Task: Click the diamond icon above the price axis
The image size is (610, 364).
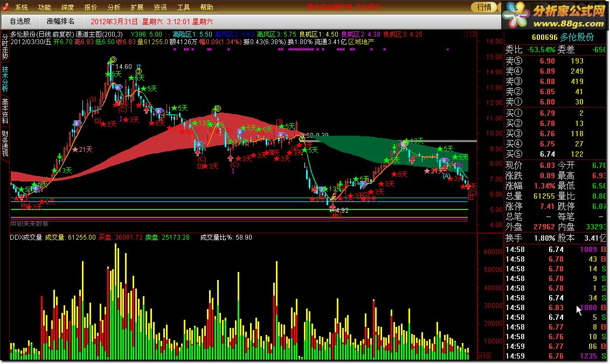Action: click(466, 34)
